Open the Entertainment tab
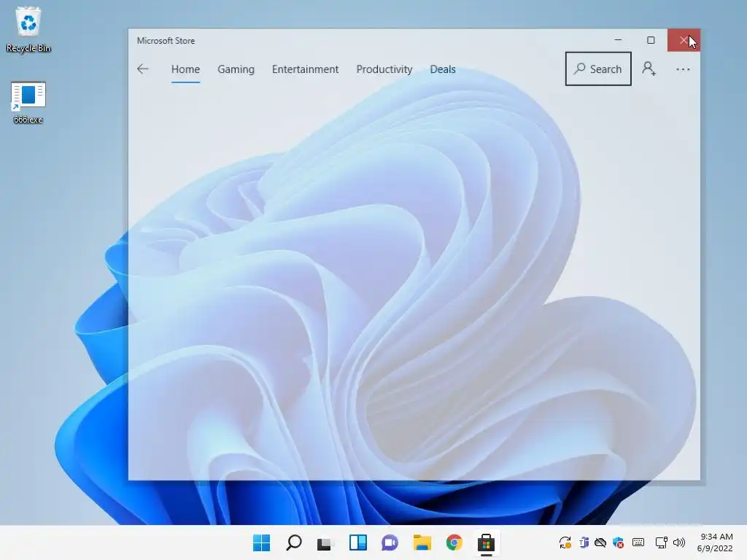The height and width of the screenshot is (560, 747). [305, 69]
